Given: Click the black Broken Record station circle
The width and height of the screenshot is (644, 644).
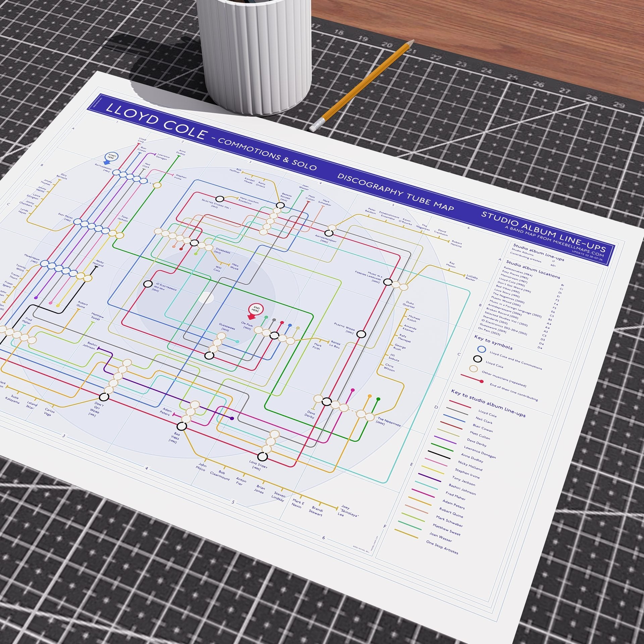Looking at the screenshot, I should 280,206.
